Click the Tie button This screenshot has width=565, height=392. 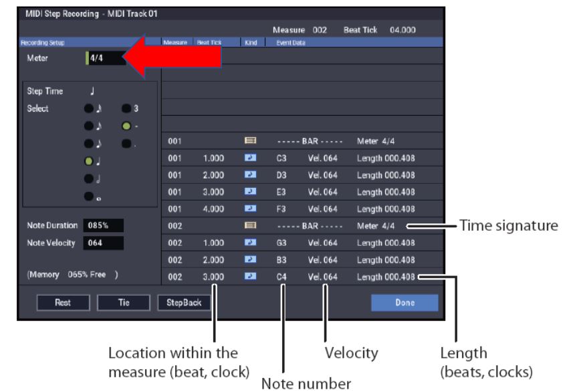click(x=124, y=302)
